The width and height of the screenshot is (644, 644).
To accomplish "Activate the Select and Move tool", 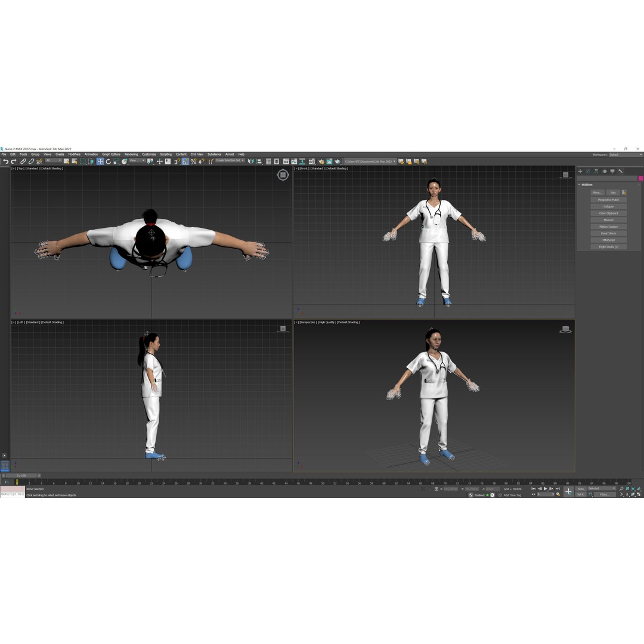I will (x=100, y=162).
